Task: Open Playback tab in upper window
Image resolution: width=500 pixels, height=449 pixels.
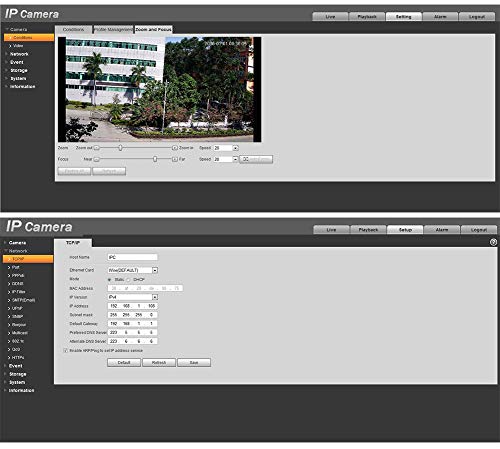Action: point(367,16)
